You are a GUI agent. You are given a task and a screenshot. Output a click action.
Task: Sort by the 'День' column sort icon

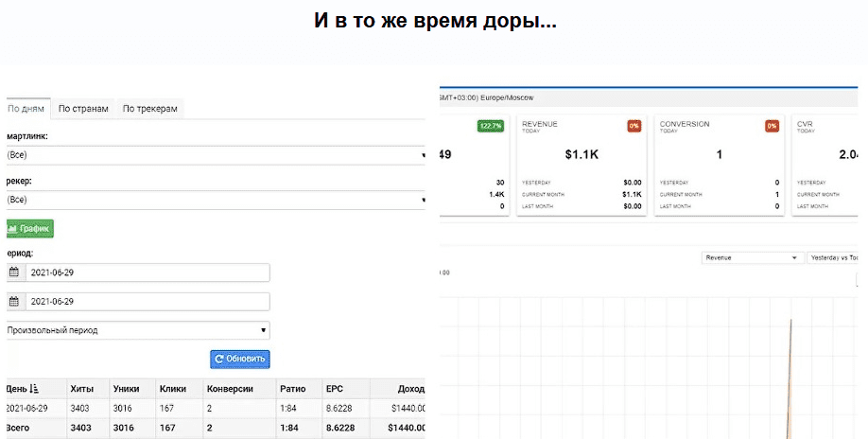pyautogui.click(x=35, y=389)
